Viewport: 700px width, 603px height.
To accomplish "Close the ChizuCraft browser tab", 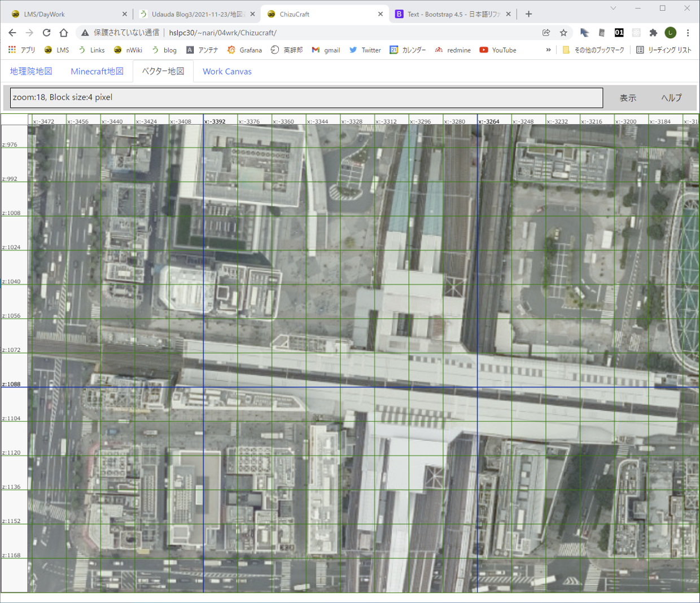I will [380, 14].
